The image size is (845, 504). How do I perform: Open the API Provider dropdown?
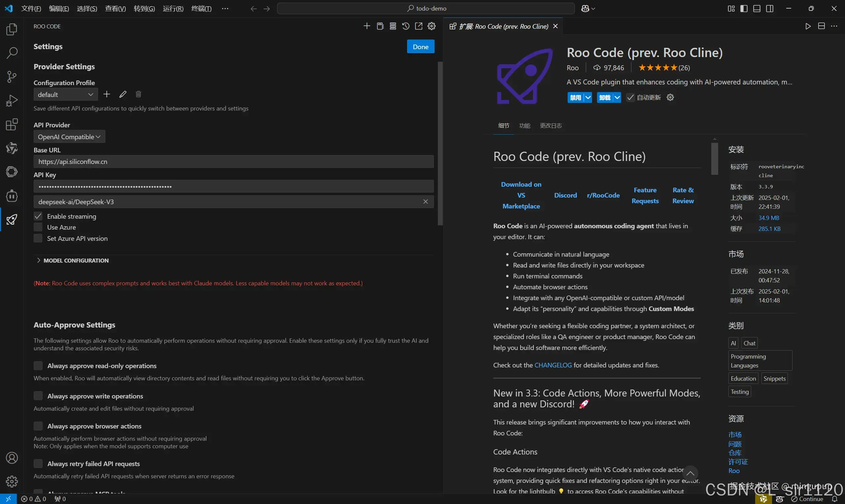click(69, 137)
